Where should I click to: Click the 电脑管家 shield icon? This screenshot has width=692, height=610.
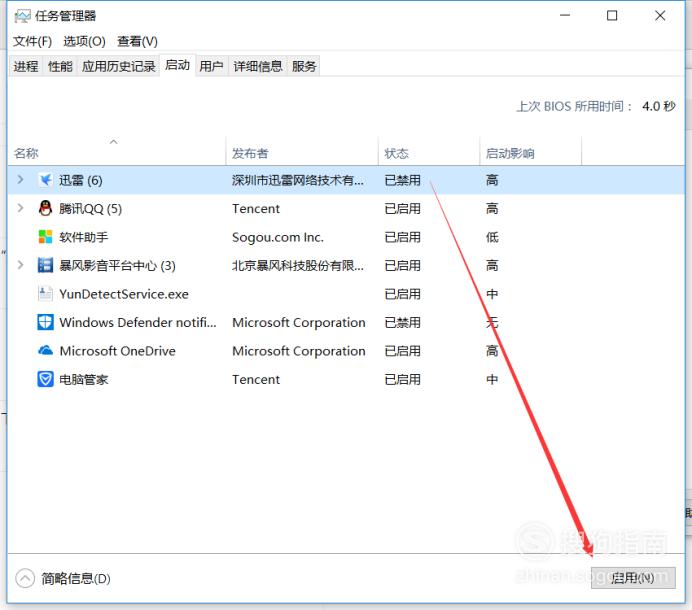tap(45, 379)
